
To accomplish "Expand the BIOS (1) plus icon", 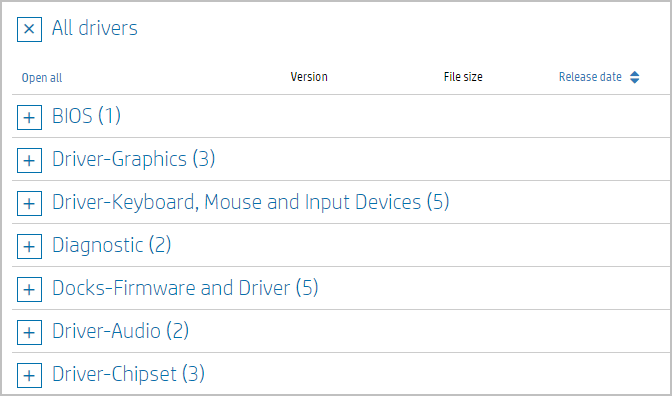I will [29, 117].
